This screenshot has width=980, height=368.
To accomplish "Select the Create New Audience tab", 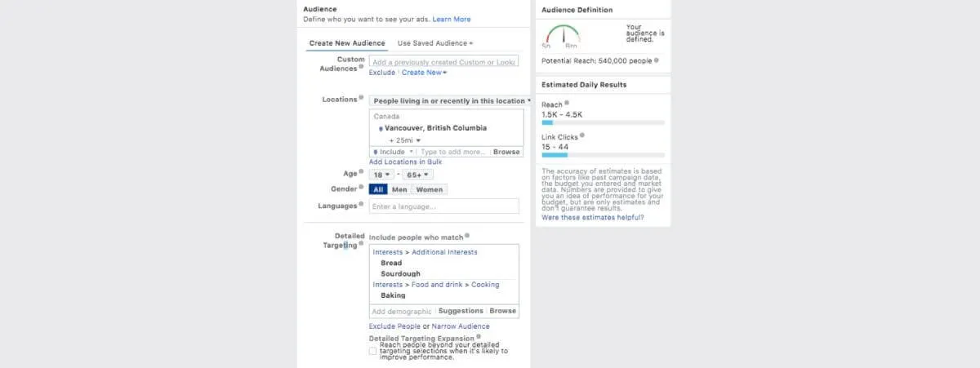I will click(347, 42).
